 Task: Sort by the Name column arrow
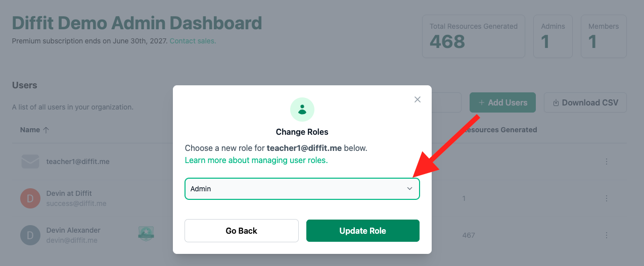point(46,130)
